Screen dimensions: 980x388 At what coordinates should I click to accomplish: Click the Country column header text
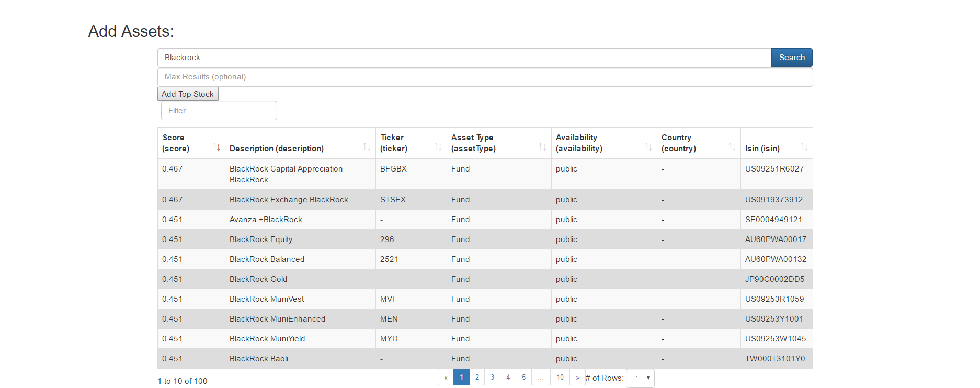click(x=679, y=143)
